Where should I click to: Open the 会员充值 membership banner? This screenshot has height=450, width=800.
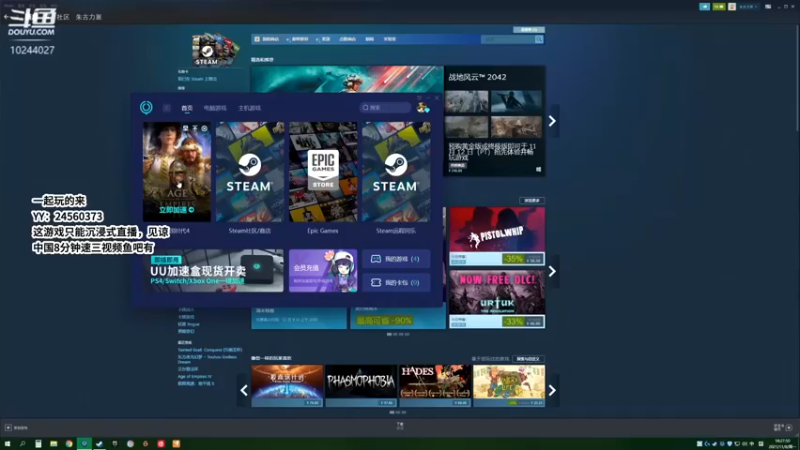coord(323,270)
